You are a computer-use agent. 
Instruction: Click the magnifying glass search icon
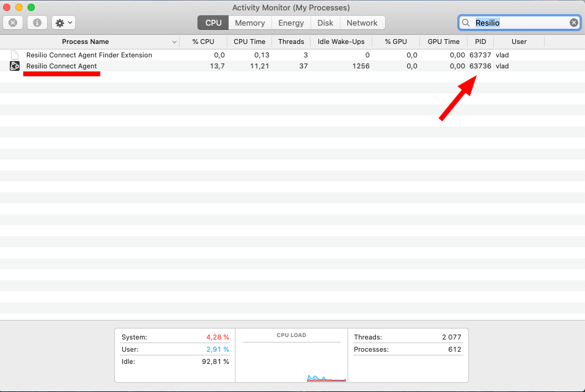[x=466, y=23]
